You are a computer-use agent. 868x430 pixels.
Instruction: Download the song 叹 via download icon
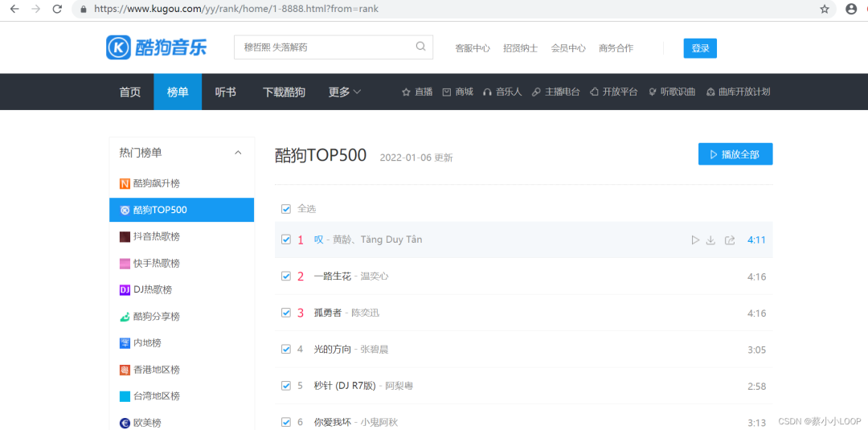click(710, 240)
